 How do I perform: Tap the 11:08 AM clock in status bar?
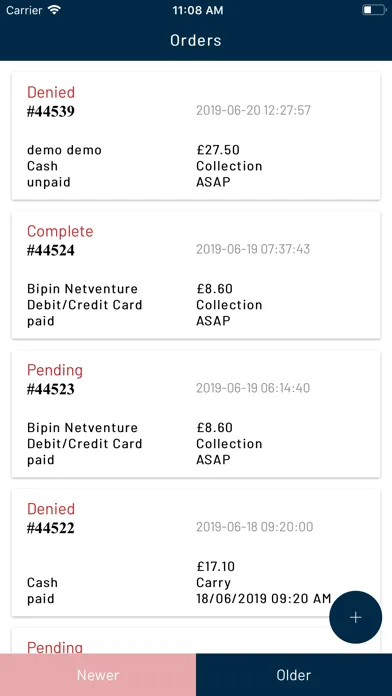pos(198,11)
